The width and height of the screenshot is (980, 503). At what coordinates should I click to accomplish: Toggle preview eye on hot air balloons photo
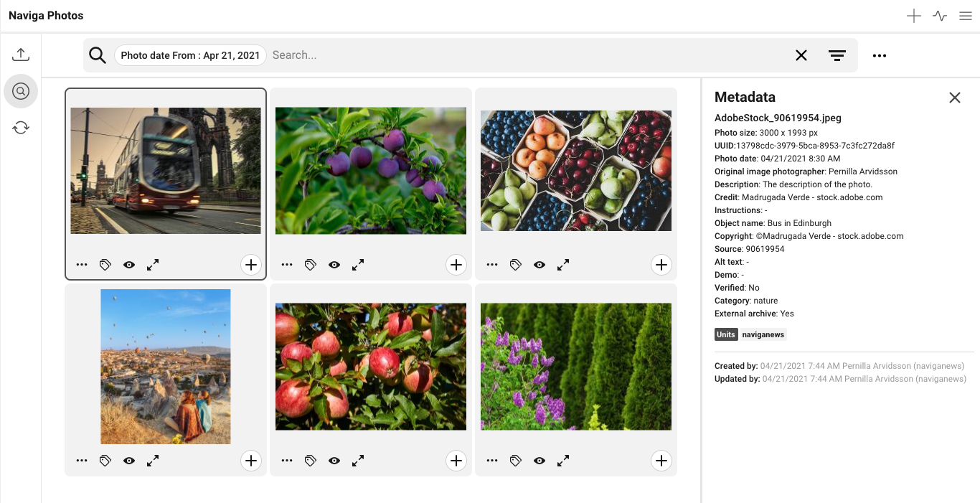click(x=129, y=461)
